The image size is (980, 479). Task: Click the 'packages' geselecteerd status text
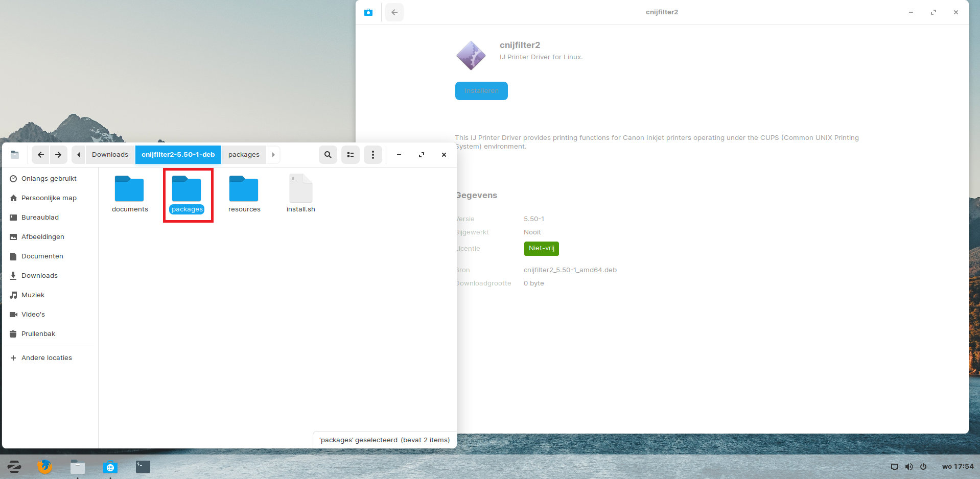[384, 440]
